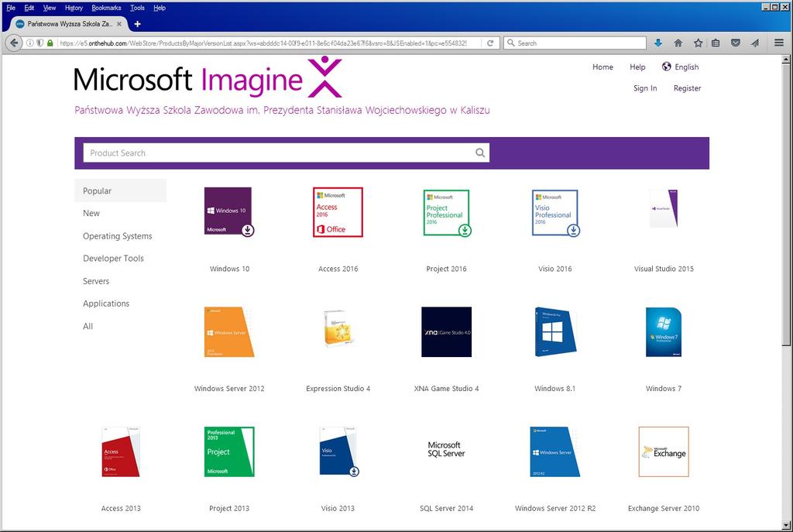Open the Access 2016 product icon
The image size is (793, 532).
pos(338,212)
